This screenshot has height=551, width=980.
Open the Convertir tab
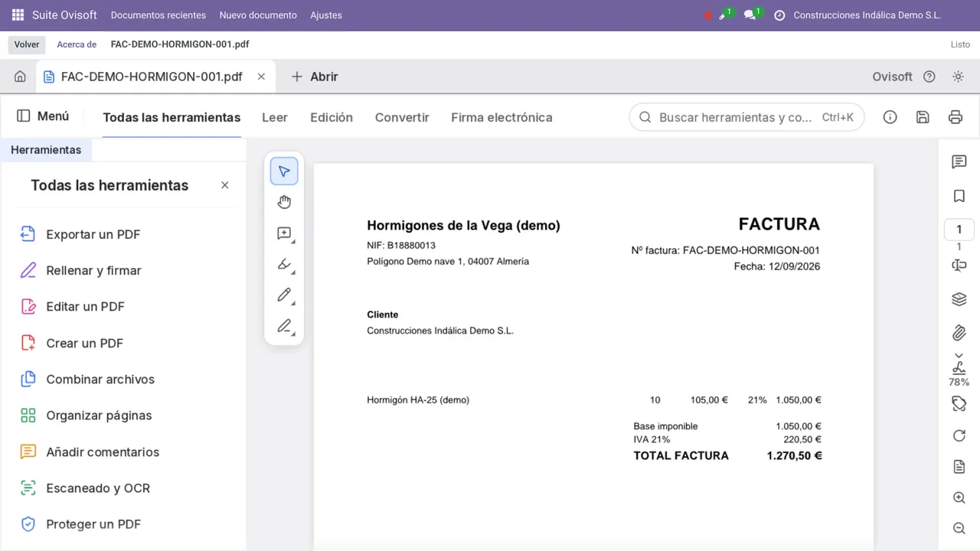[402, 117]
